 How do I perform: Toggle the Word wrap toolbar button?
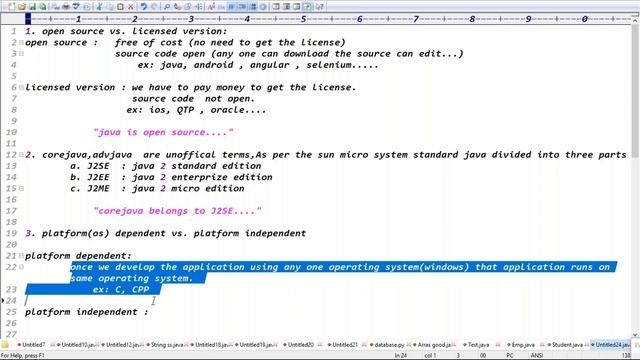click(232, 7)
